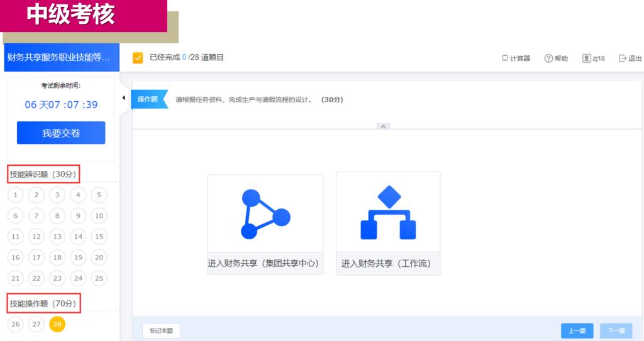Click the group sharing center triangle-nodes icon
The image size is (644, 341).
[265, 214]
